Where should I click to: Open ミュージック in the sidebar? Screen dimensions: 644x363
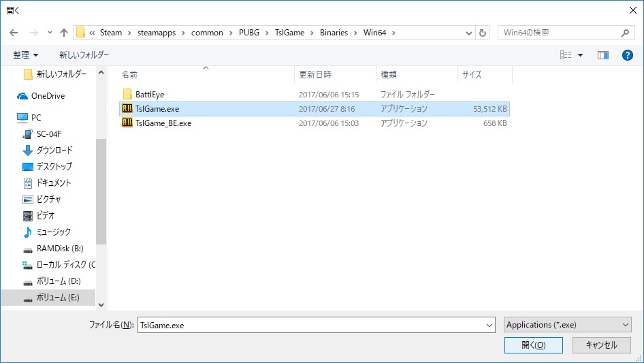click(53, 232)
